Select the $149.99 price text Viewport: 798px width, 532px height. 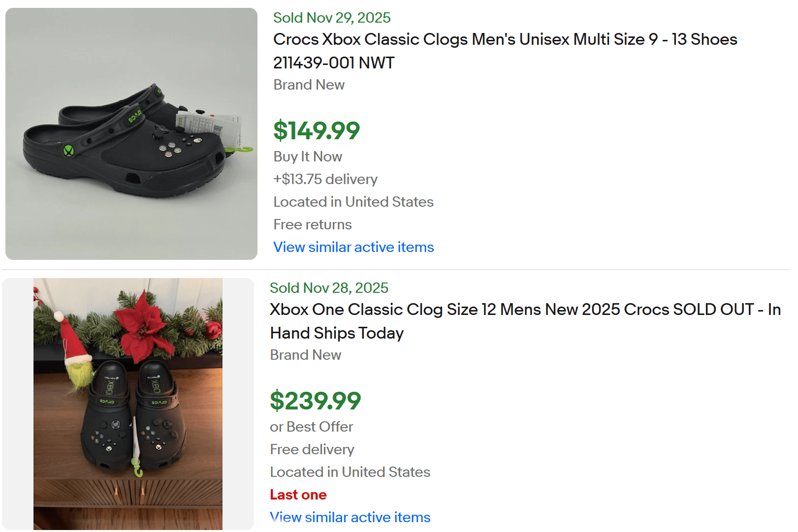coord(316,130)
